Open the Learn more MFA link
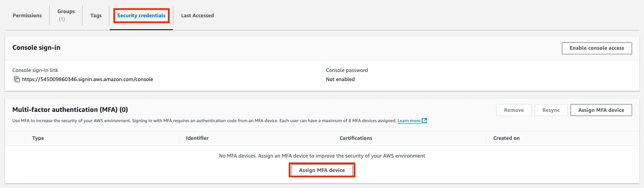 (409, 121)
